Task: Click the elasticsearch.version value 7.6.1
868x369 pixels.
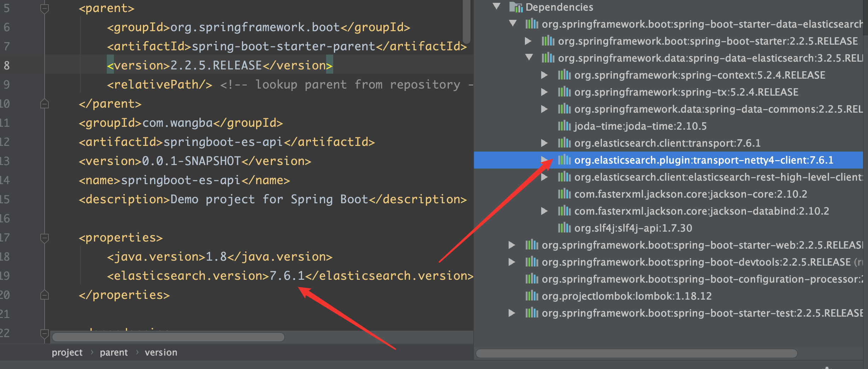Action: tap(287, 276)
